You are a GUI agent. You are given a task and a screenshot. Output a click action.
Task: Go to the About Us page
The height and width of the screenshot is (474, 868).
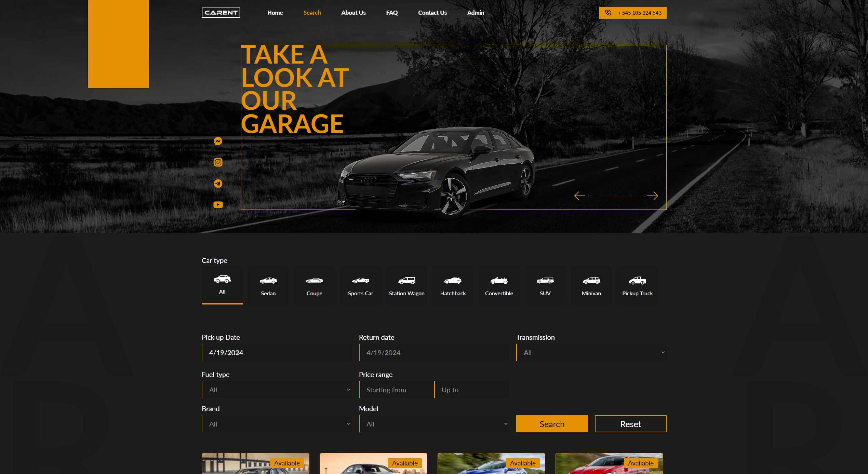pyautogui.click(x=353, y=13)
